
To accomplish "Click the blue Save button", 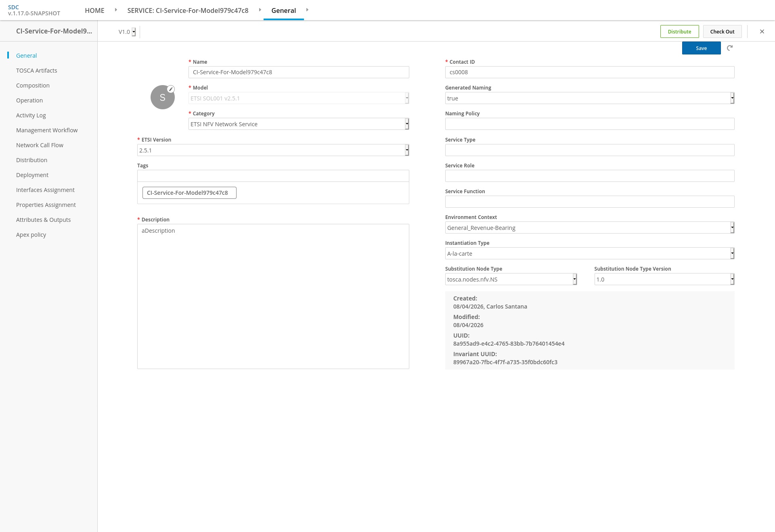I will pyautogui.click(x=701, y=48).
